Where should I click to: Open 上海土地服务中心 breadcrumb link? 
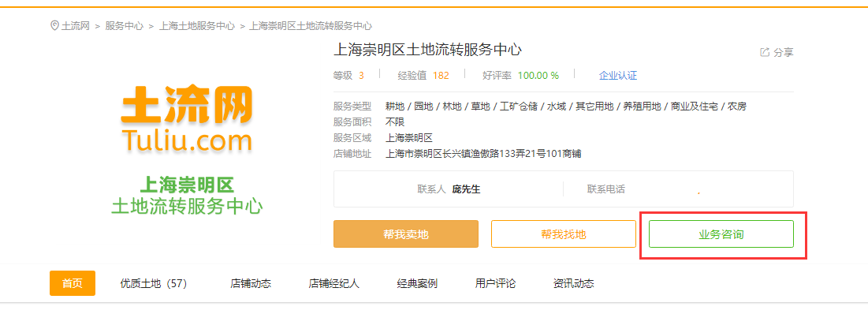pos(197,26)
